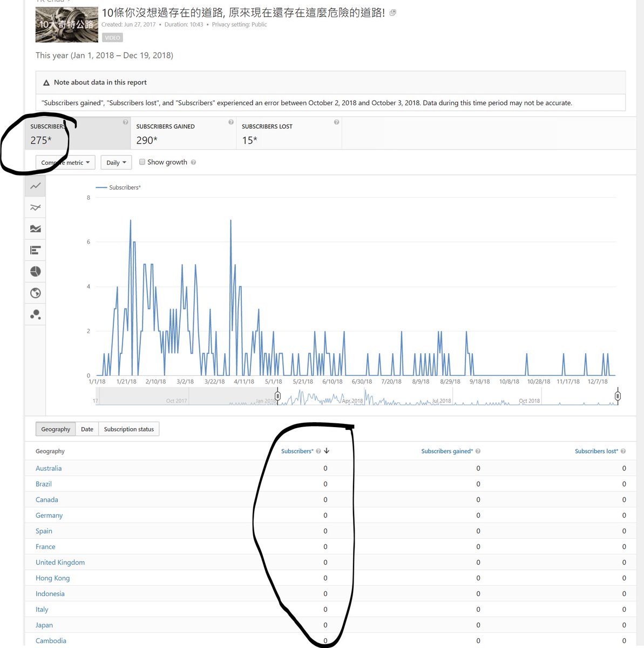This screenshot has height=648, width=644.
Task: Click the Subscribers legend entry in chart
Action: coord(118,187)
